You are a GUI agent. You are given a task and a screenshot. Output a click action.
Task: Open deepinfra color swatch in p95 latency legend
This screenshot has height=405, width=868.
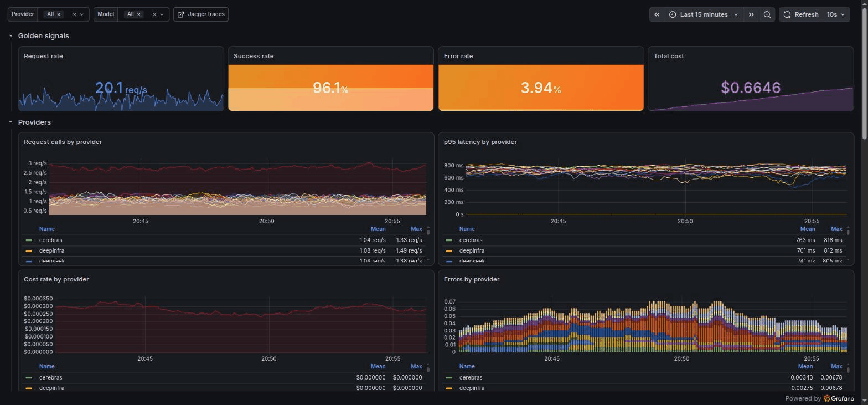pos(449,251)
